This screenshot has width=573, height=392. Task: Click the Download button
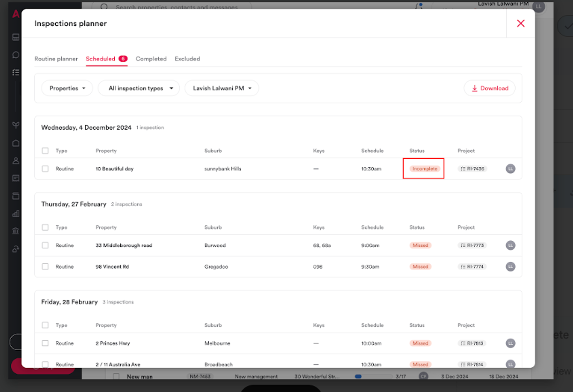click(489, 88)
